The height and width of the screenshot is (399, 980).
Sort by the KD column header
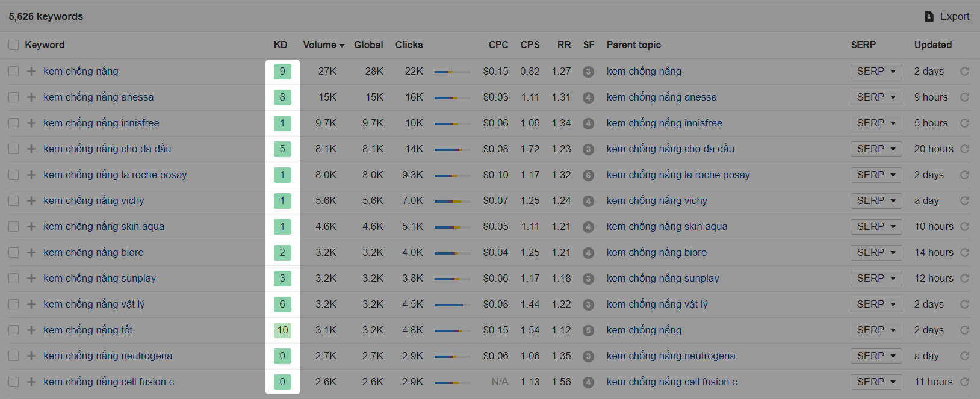281,45
